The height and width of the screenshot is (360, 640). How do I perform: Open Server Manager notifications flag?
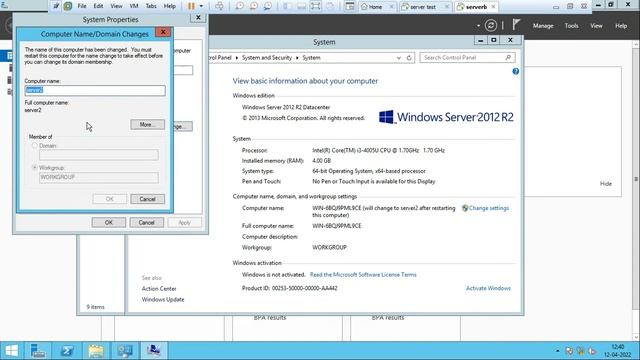click(516, 25)
